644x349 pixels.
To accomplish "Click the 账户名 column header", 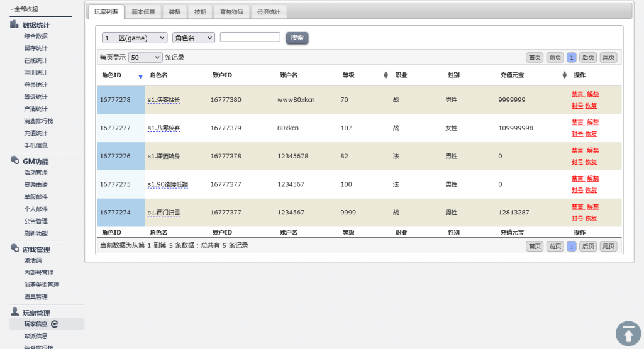I will point(288,75).
